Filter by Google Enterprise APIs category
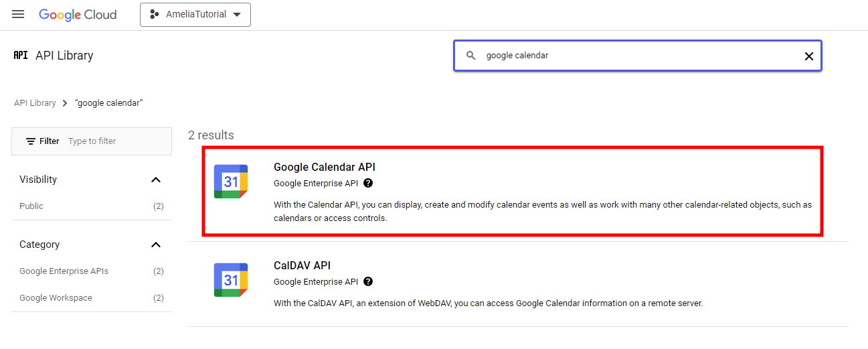Viewport: 868px width, 349px height. pyautogui.click(x=64, y=271)
